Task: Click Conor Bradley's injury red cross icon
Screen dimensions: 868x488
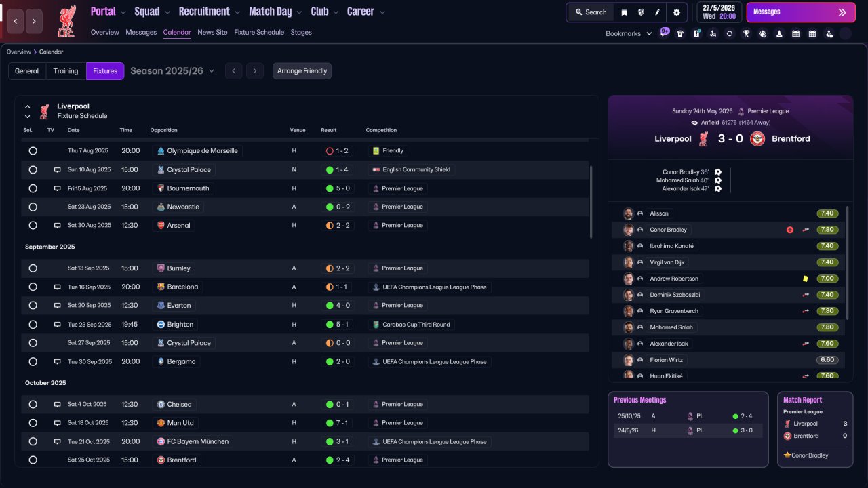Action: pos(790,230)
